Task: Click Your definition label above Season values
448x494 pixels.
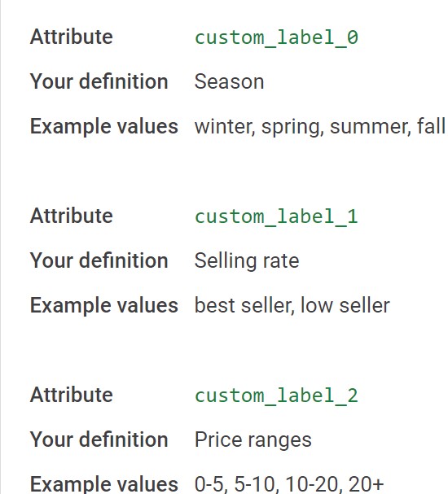Action: [x=99, y=81]
